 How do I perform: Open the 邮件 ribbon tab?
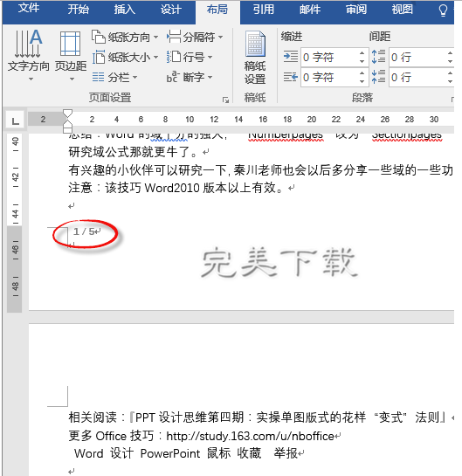pos(310,9)
